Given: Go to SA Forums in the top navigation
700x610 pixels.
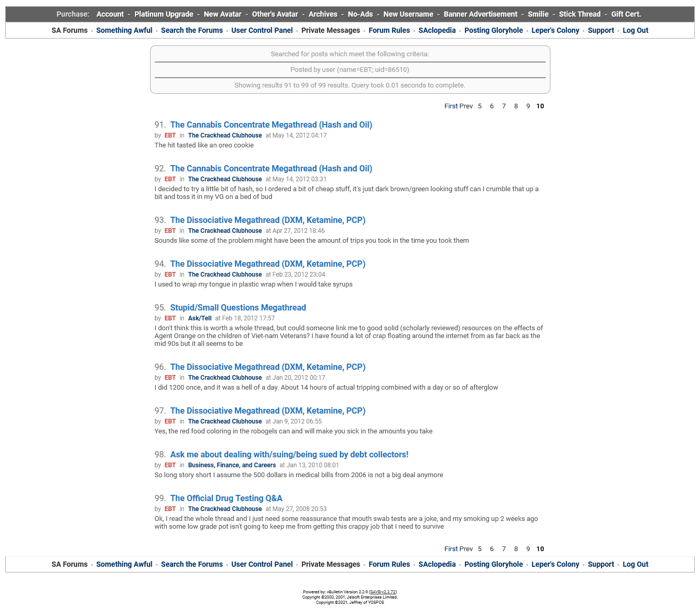Looking at the screenshot, I should click(x=69, y=30).
